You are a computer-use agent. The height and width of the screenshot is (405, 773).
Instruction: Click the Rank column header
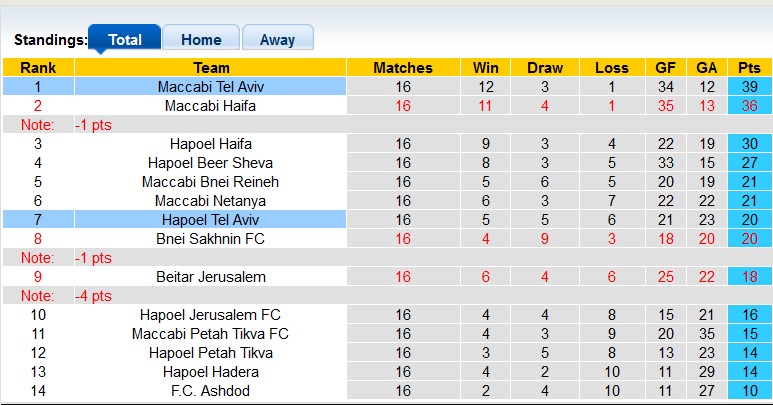point(38,68)
